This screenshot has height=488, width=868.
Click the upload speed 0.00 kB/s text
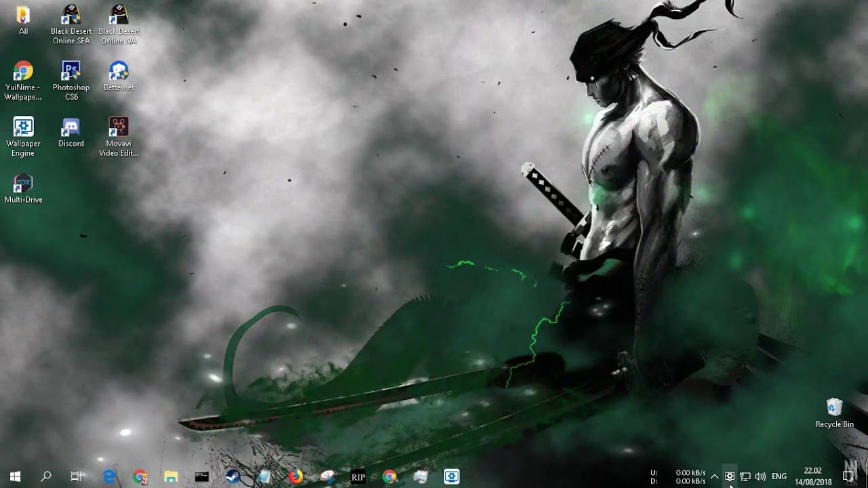(690, 472)
